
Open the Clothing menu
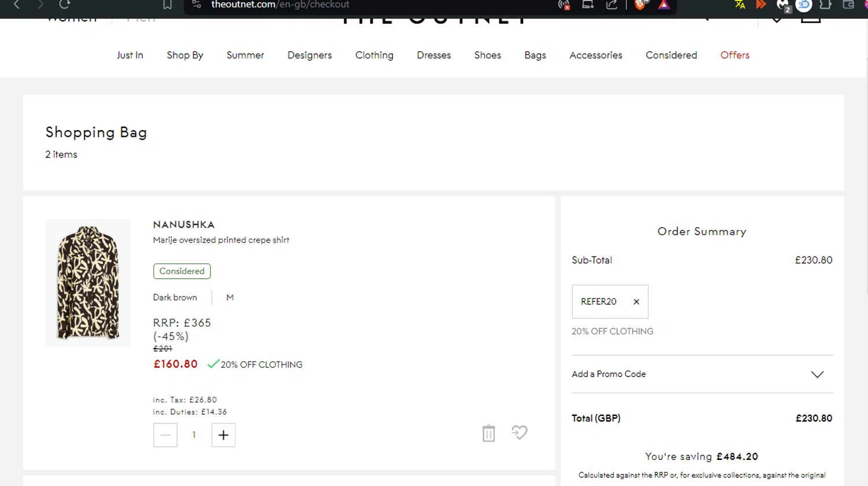374,55
